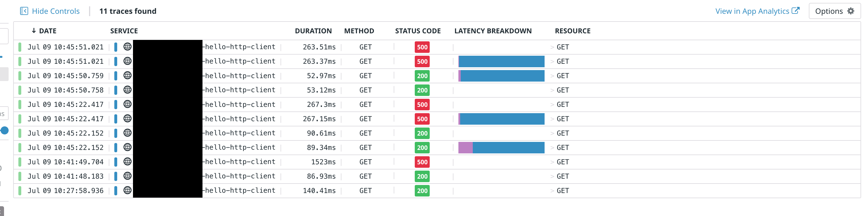Viewport: 868px width, 216px height.
Task: Switch sorting to the DURATION column header
Action: (x=313, y=31)
